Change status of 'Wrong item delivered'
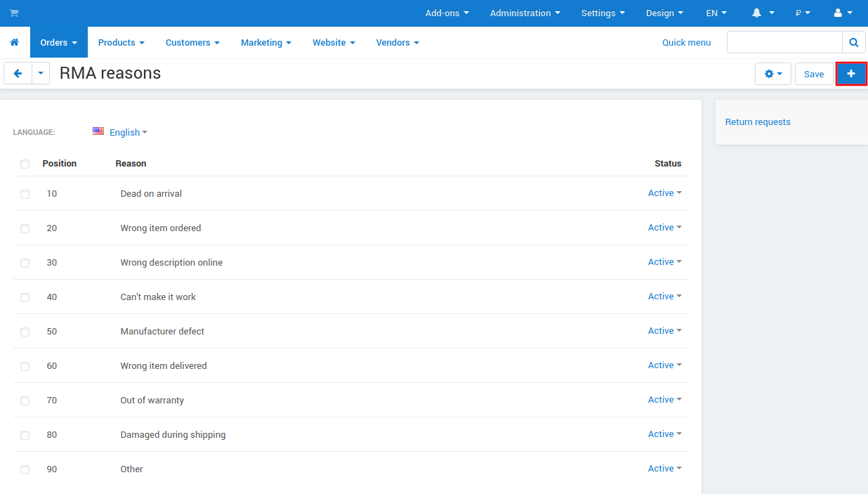Screen dimensions: 868x494 664,365
